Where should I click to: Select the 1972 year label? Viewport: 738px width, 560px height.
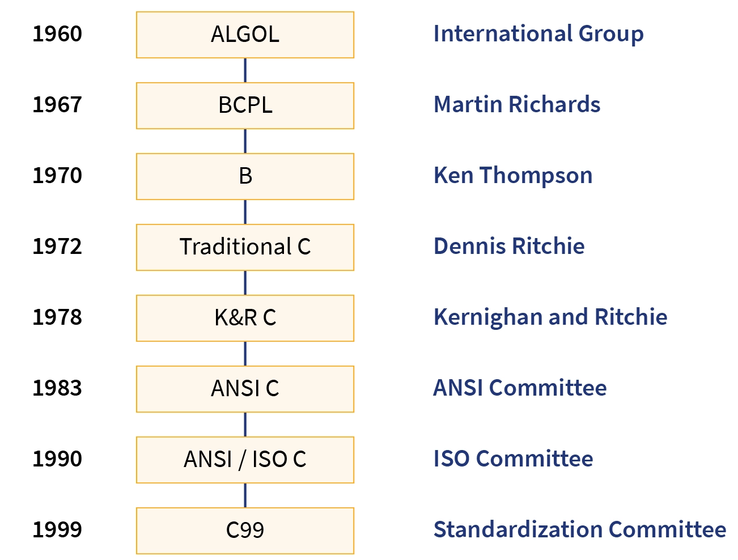tap(57, 247)
